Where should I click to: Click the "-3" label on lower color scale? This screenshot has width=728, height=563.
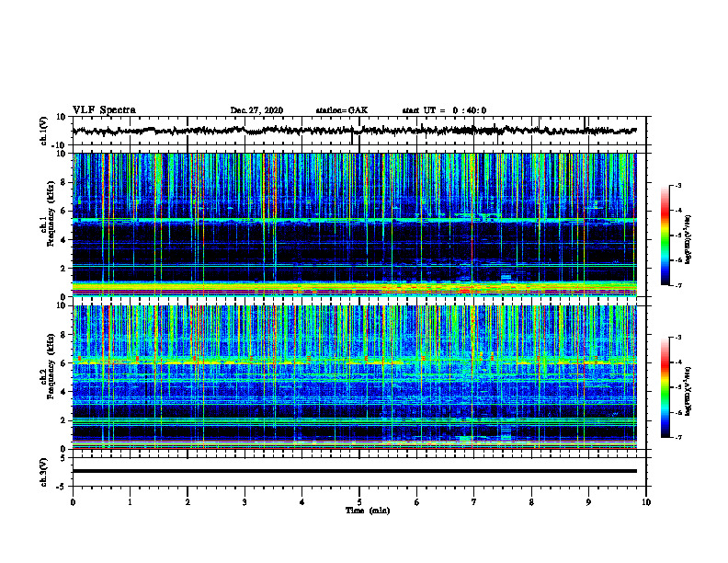677,338
